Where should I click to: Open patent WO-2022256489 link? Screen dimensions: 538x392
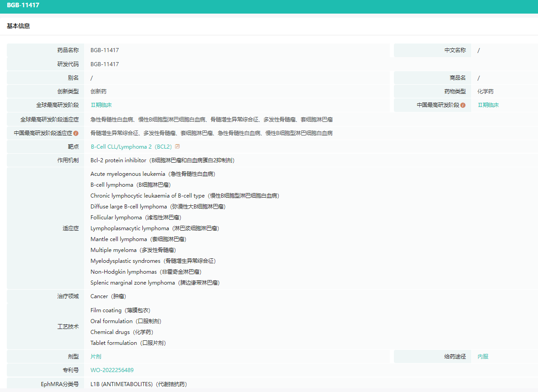coord(112,370)
